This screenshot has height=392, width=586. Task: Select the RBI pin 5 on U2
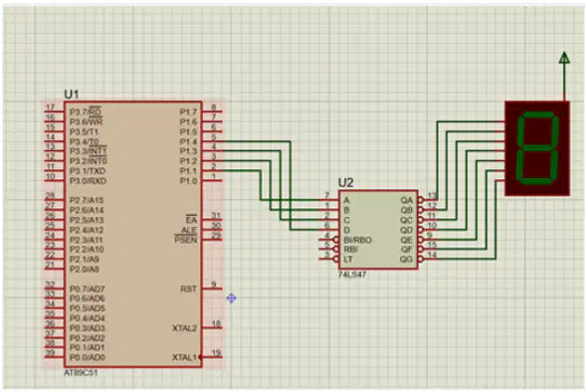329,249
